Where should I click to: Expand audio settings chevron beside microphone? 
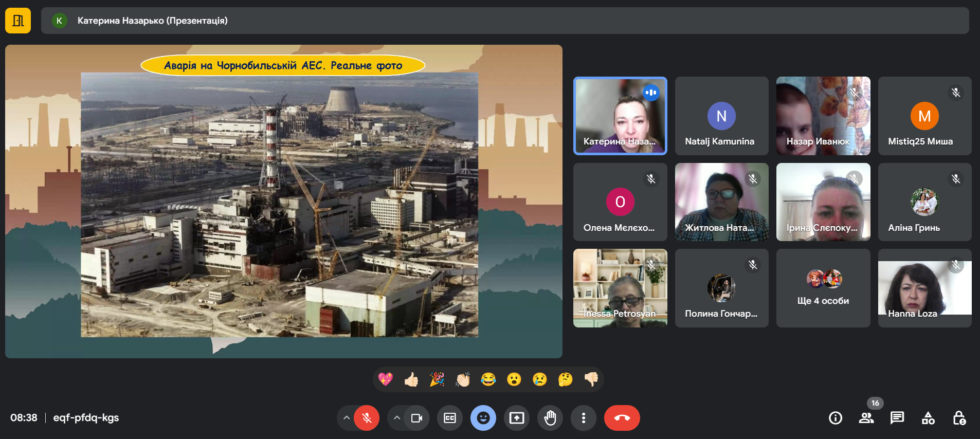tap(347, 418)
